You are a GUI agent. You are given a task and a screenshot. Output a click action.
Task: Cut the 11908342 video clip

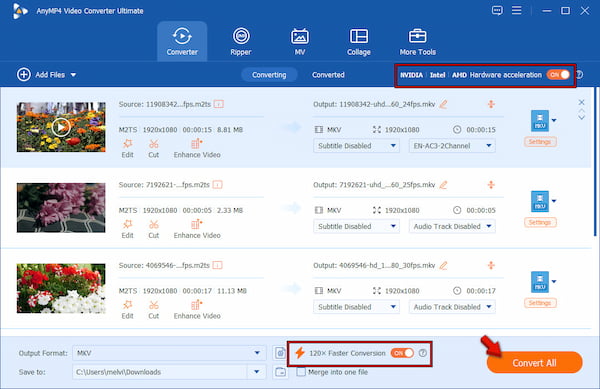click(x=153, y=148)
